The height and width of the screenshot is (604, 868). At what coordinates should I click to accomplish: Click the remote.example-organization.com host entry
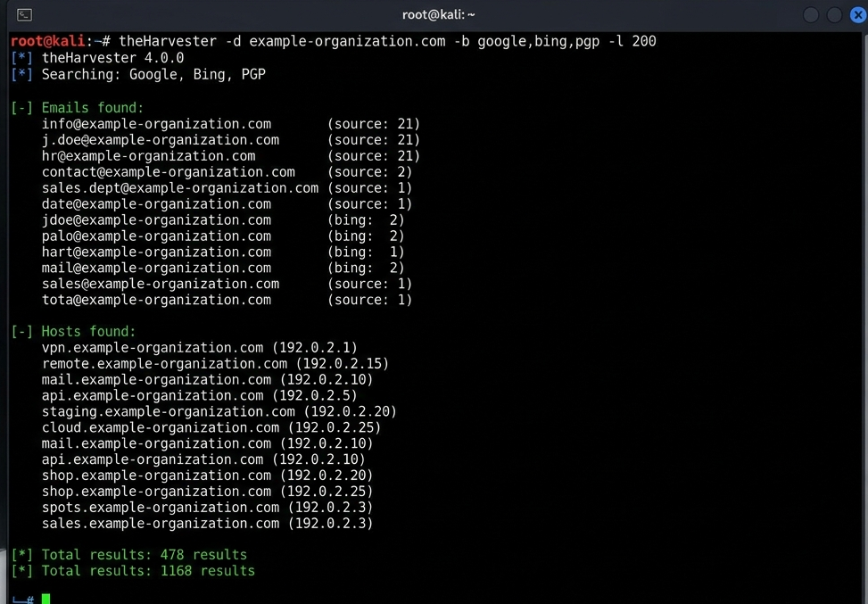(x=164, y=364)
